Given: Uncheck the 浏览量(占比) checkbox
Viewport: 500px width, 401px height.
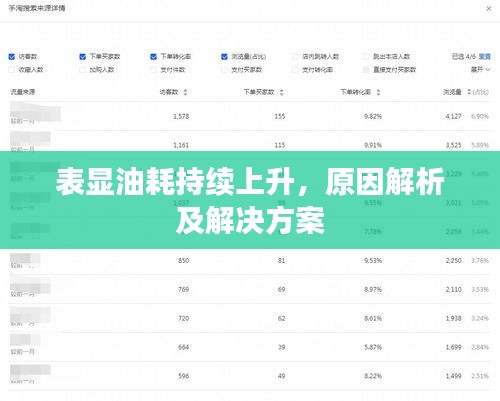Looking at the screenshot, I should pos(224,57).
